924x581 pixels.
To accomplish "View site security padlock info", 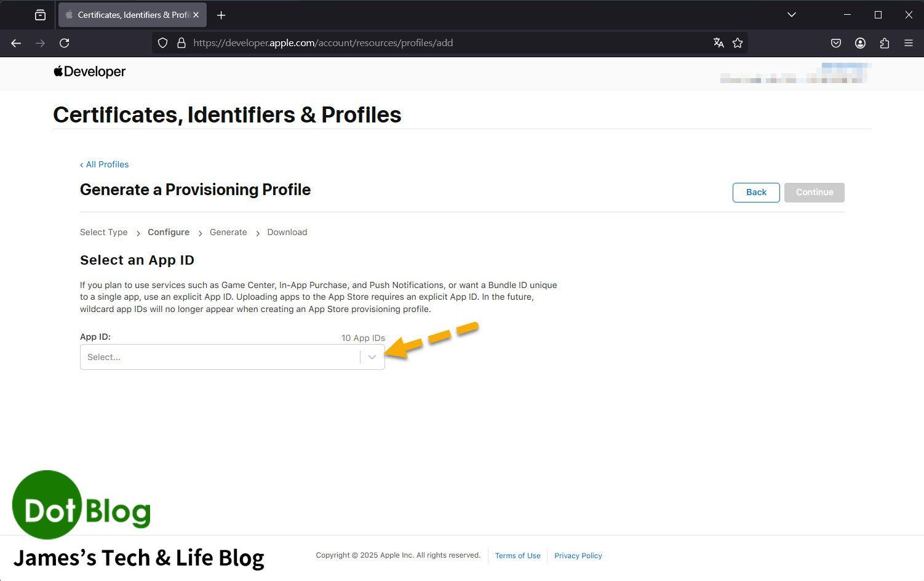I will [181, 43].
